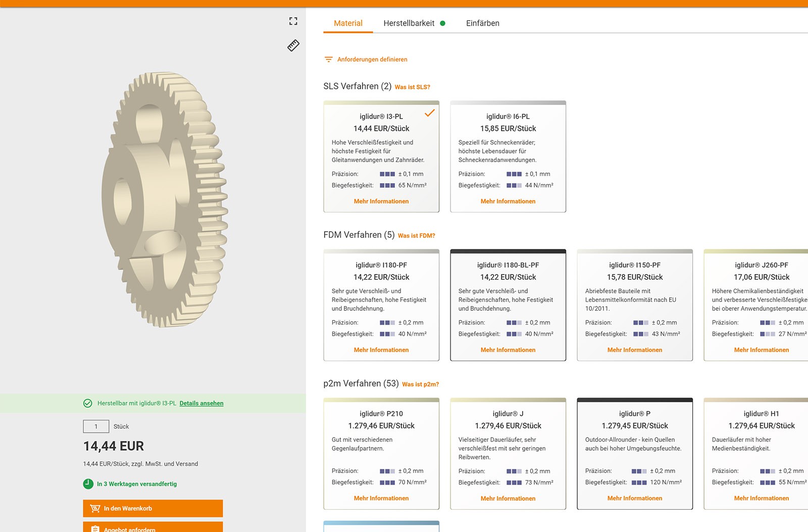Open Mehr Informationen for iglidur P
The height and width of the screenshot is (532, 808).
pos(635,498)
